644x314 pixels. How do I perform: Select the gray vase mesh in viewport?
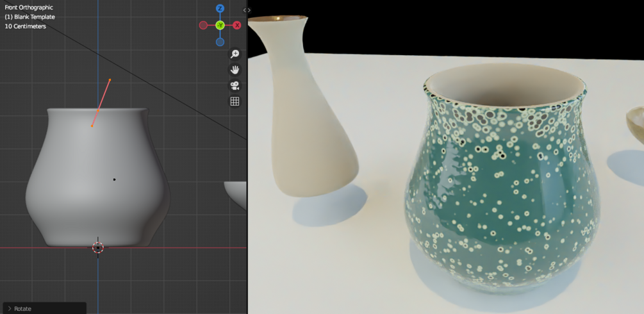point(98,177)
